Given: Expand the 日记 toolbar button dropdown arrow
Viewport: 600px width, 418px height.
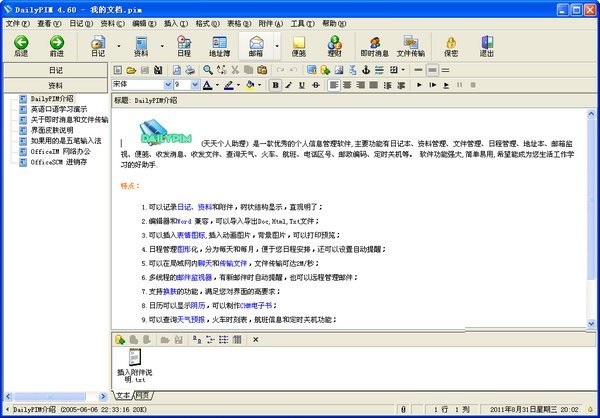Looking at the screenshot, I should tap(119, 46).
